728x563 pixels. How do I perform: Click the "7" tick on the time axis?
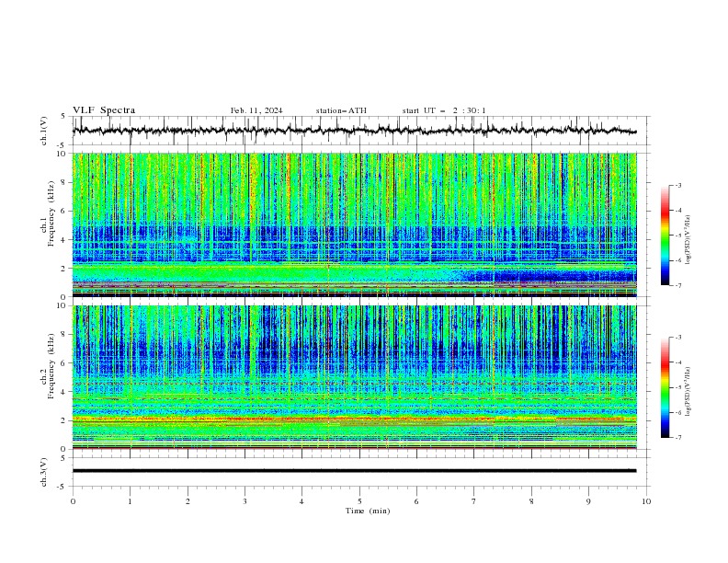[x=473, y=501]
